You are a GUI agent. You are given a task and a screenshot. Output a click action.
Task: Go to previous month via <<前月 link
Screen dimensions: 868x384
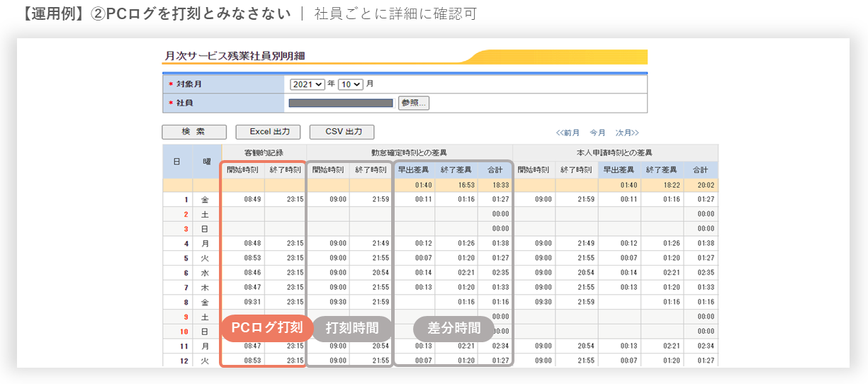click(x=568, y=132)
